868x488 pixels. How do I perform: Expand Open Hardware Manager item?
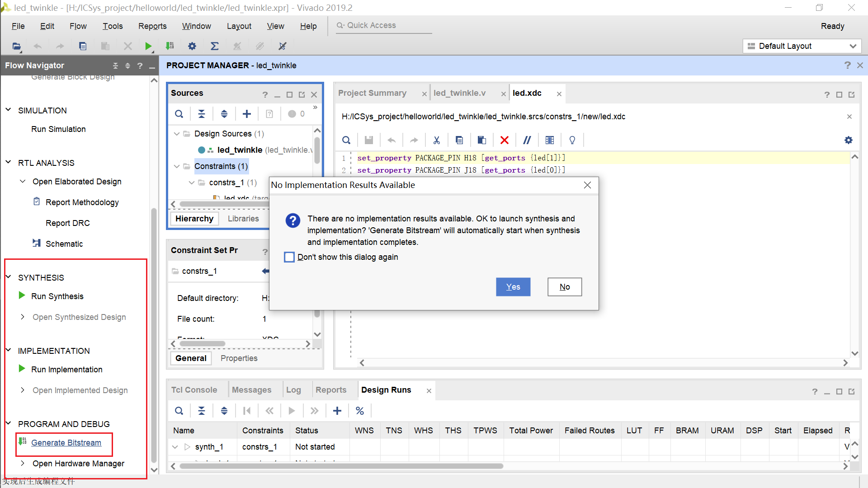click(23, 463)
